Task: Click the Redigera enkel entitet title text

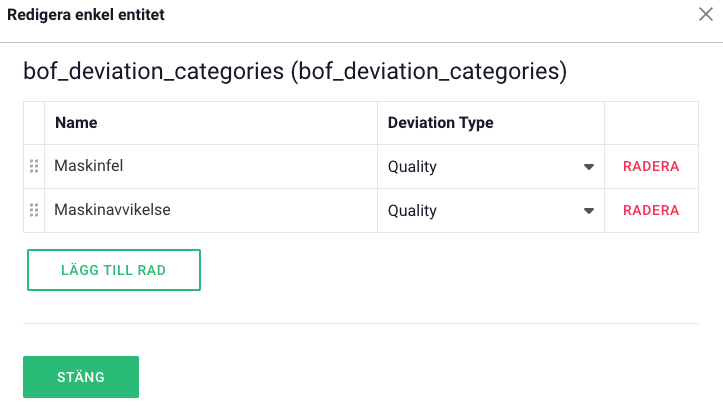Action: click(86, 15)
